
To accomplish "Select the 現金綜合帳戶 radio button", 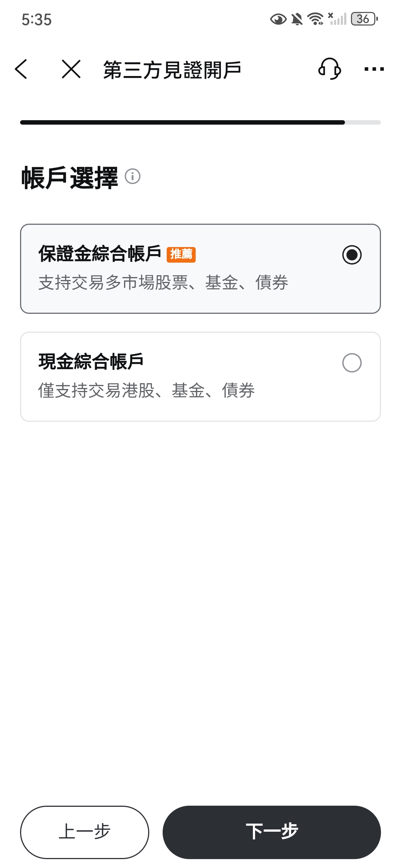I will coord(352,363).
